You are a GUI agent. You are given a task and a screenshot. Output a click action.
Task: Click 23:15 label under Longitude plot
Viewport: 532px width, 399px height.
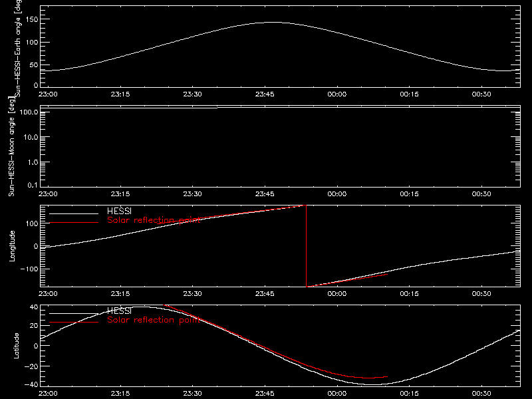pyautogui.click(x=120, y=293)
